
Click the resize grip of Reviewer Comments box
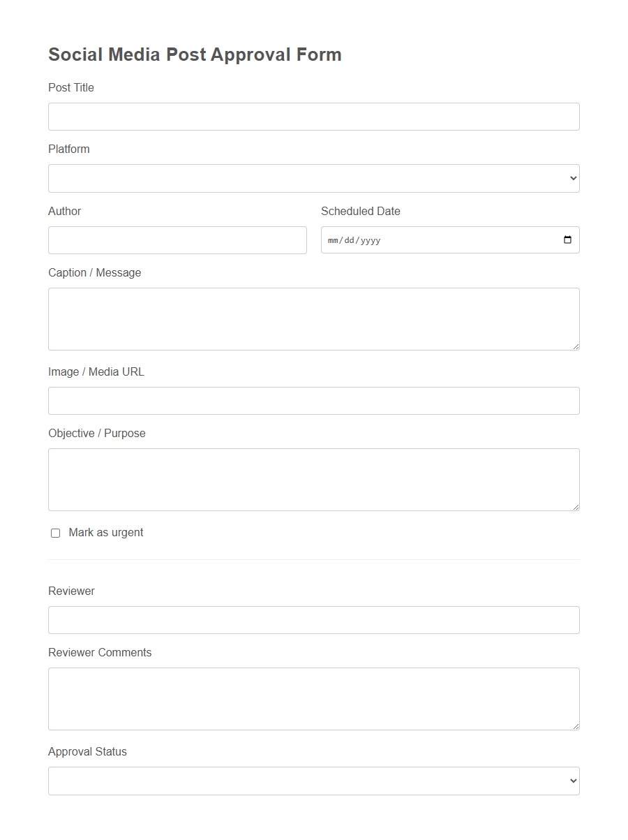pos(576,727)
